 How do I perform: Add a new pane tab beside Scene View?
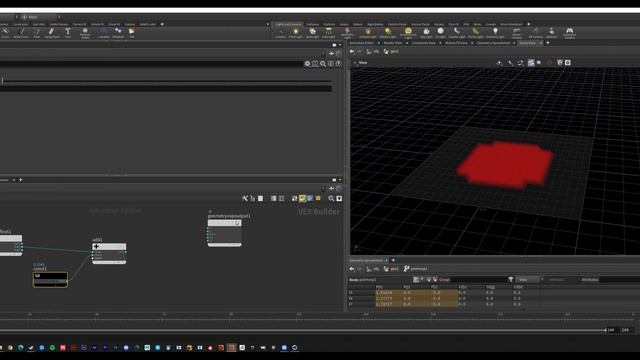pos(548,43)
